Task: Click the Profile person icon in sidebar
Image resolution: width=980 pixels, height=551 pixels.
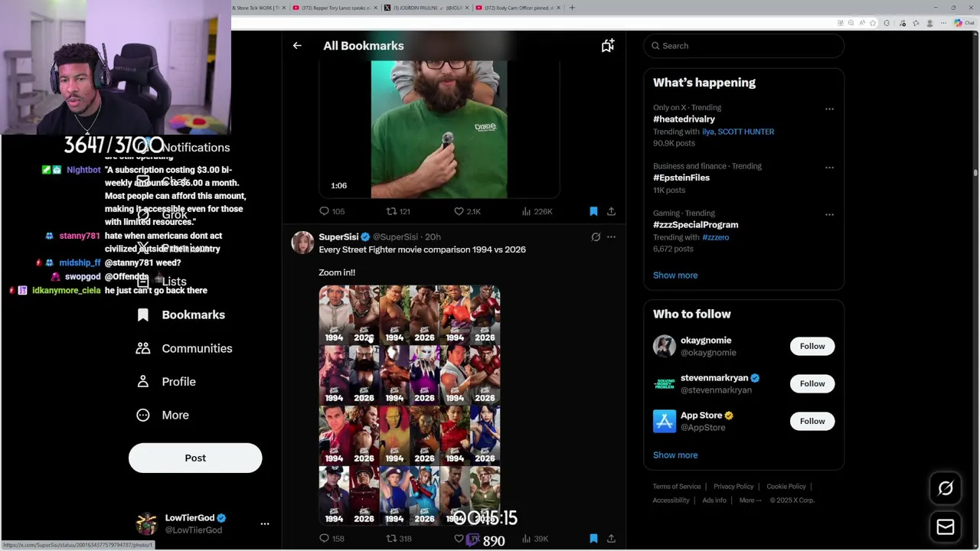Action: coord(143,381)
